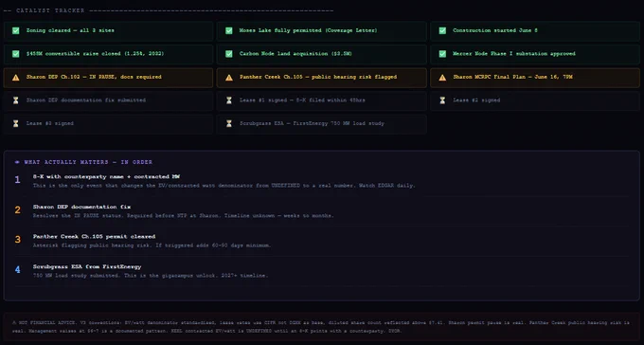The height and width of the screenshot is (345, 644).
Task: Click the 'Zoning cleared — all 3 sites' text
Action: 70,30
